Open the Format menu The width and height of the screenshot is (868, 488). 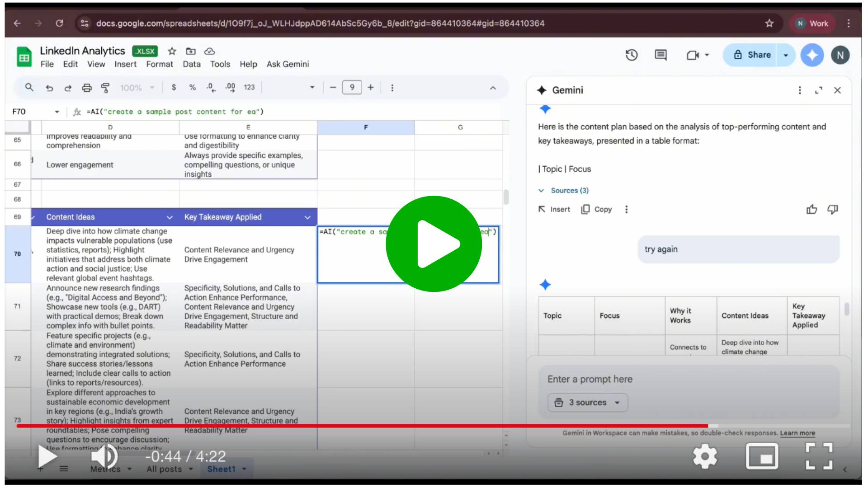coord(159,64)
